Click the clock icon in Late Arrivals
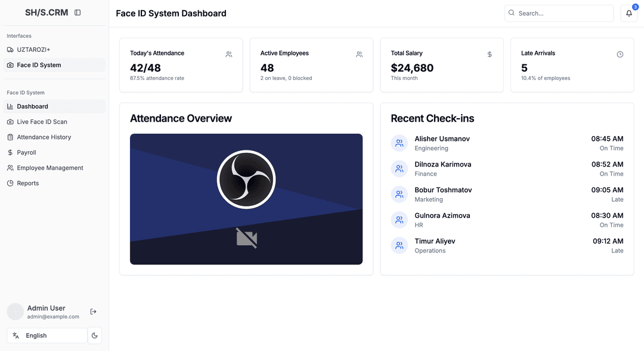The width and height of the screenshot is (644, 351). pyautogui.click(x=620, y=54)
